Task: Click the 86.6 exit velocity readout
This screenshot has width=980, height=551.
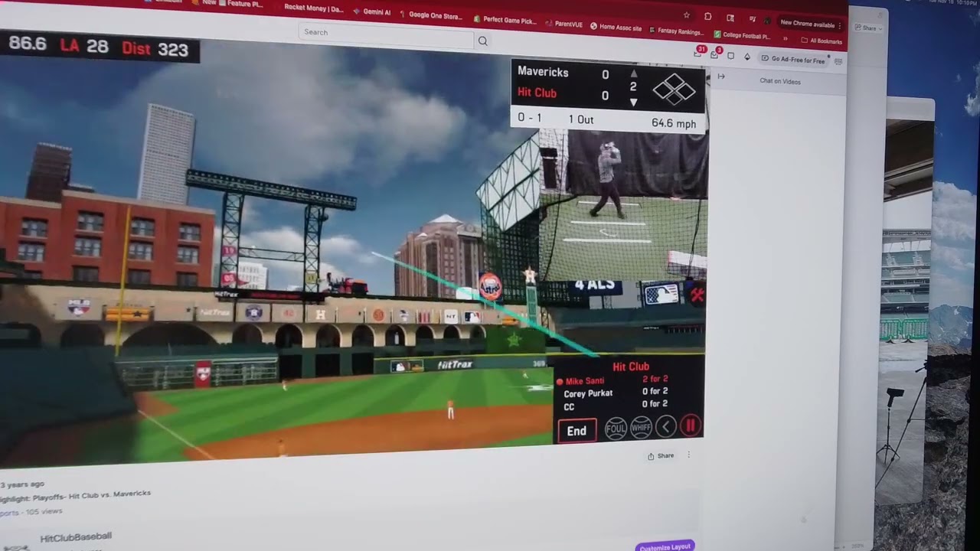Action: (x=28, y=43)
